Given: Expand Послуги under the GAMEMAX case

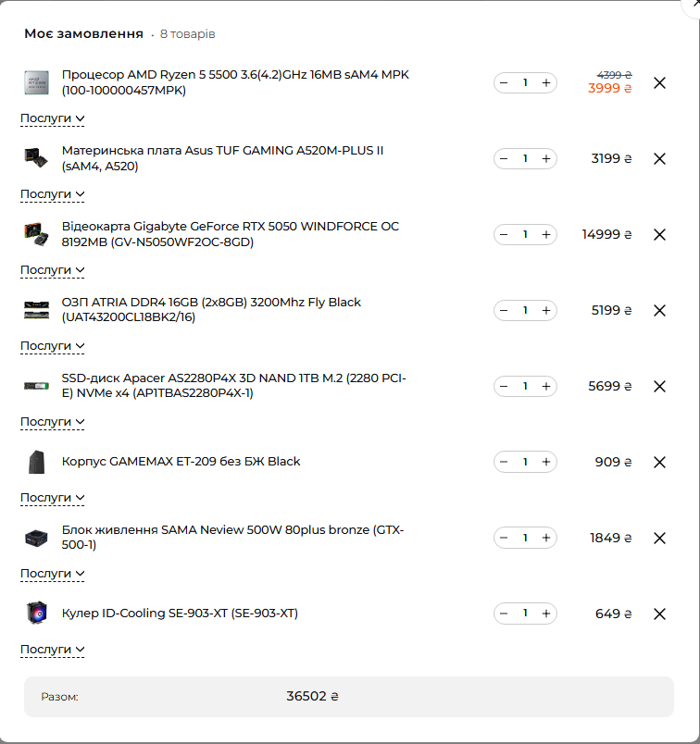Looking at the screenshot, I should coord(52,498).
